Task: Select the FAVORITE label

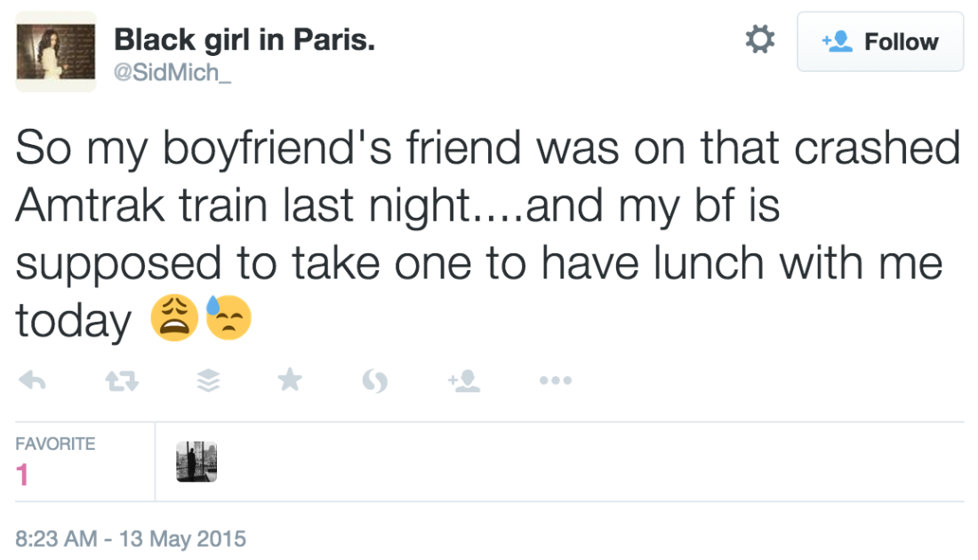Action: click(56, 443)
